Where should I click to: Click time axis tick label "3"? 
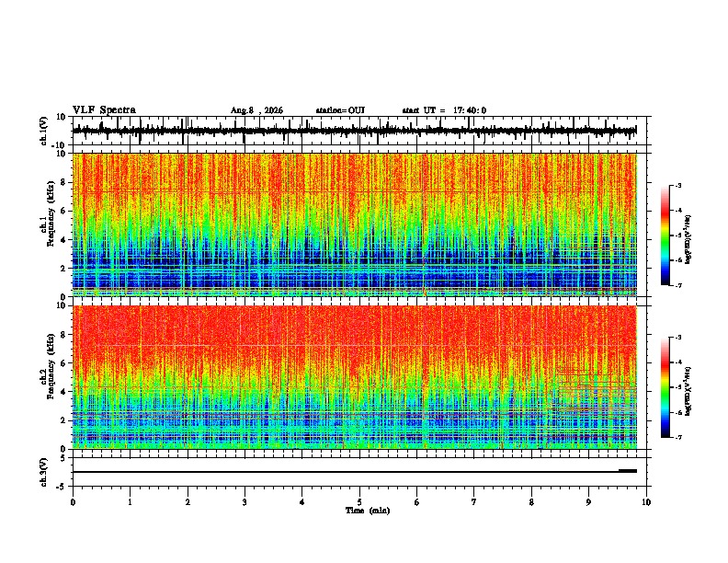(x=245, y=502)
